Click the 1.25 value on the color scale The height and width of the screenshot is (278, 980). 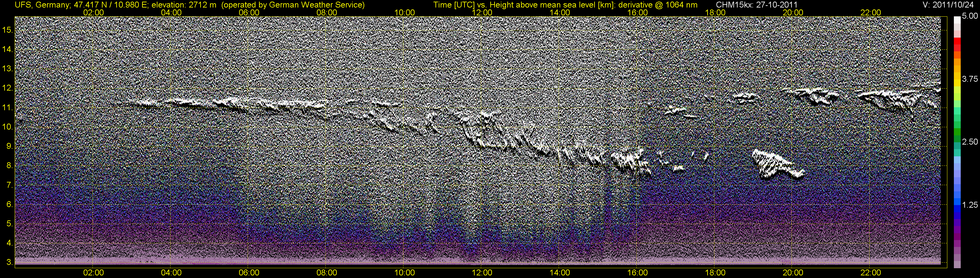[970, 205]
